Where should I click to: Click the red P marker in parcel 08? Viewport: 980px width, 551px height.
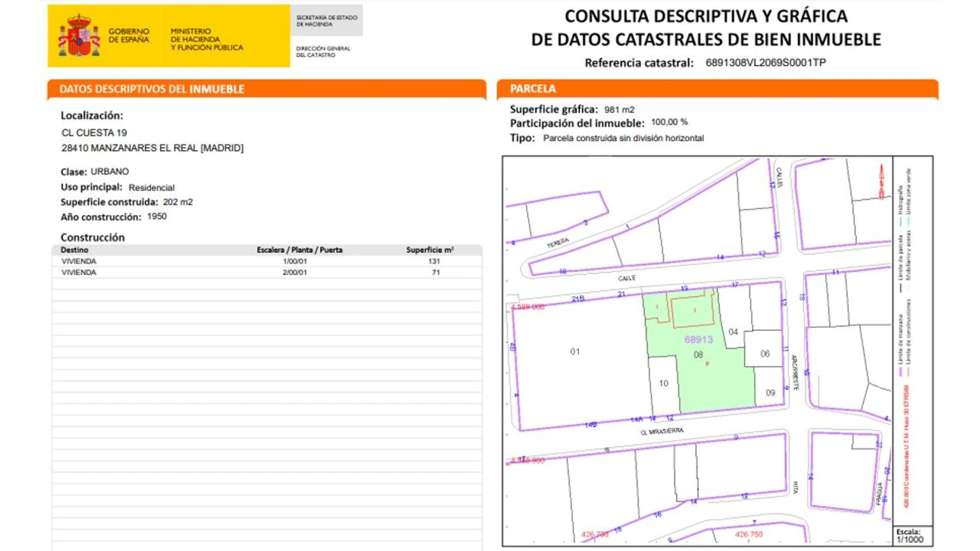tap(707, 364)
